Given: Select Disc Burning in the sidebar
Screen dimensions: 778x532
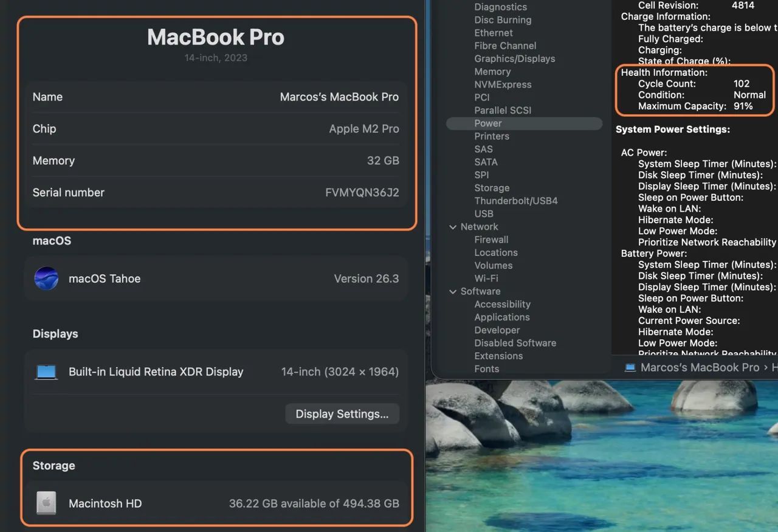Looking at the screenshot, I should coord(503,19).
